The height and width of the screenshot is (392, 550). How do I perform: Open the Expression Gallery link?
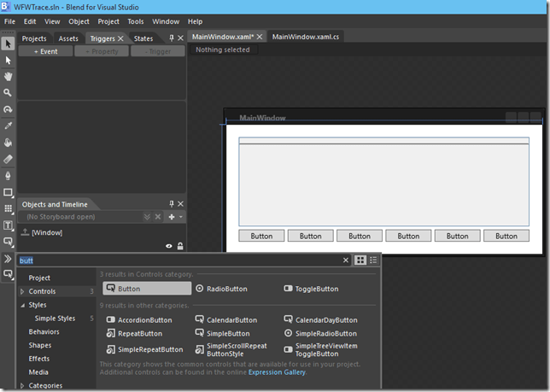[277, 372]
